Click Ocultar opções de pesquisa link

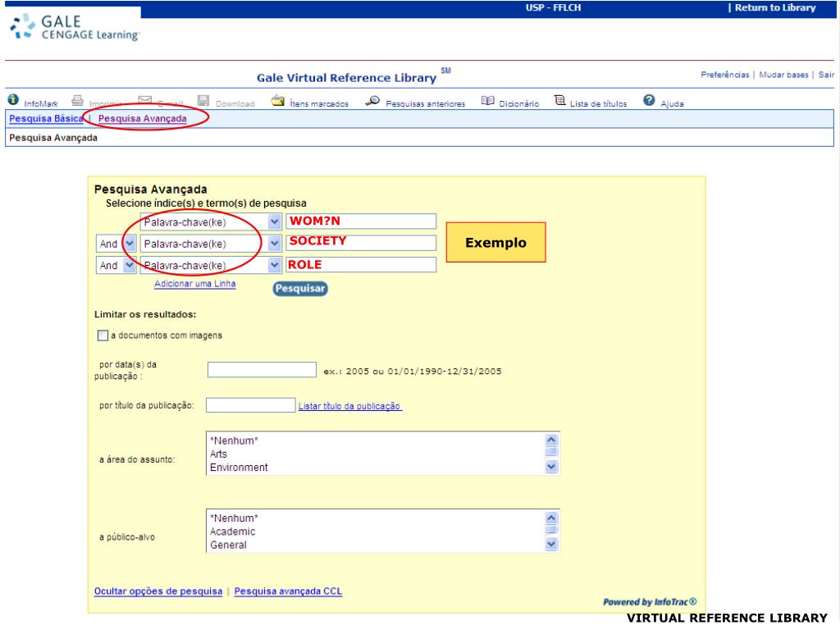(158, 591)
